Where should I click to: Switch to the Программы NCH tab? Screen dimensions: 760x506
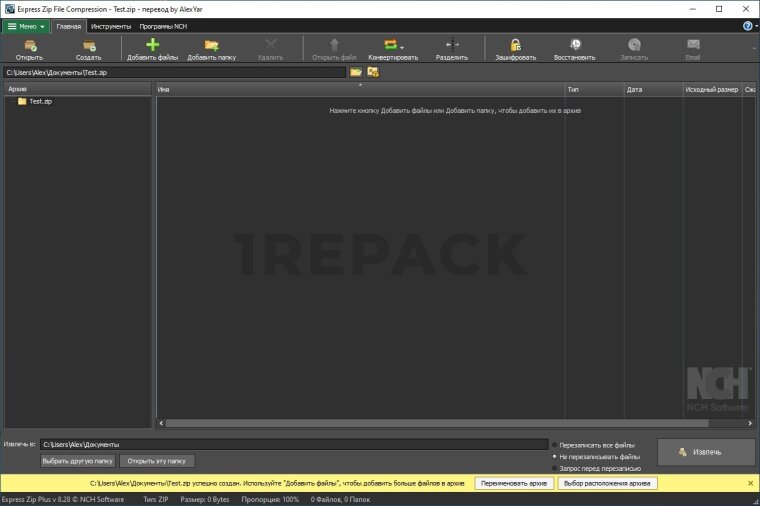(x=163, y=26)
